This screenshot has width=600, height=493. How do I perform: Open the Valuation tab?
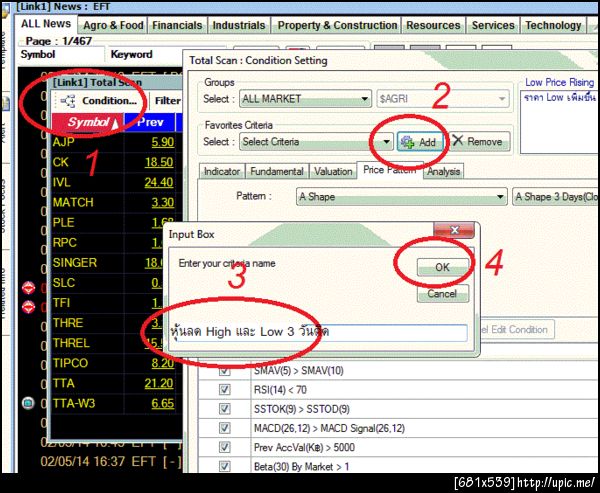(333, 171)
